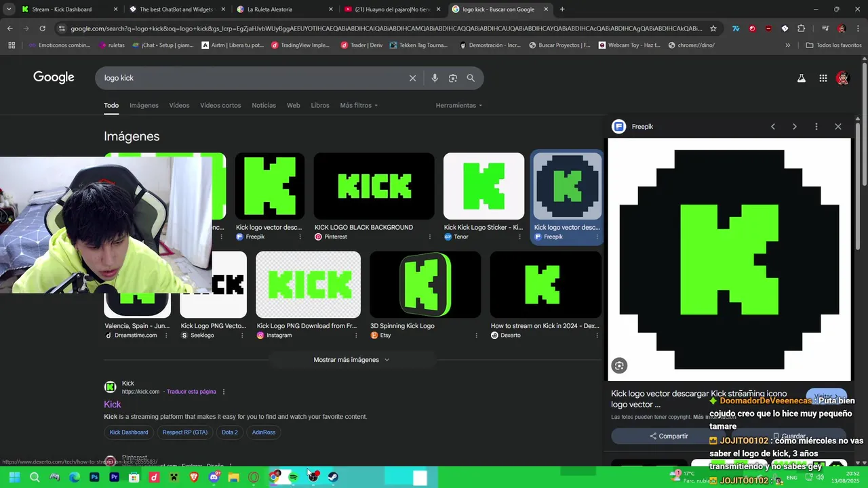
Task: Expand the Más filtros dropdown
Action: click(359, 106)
